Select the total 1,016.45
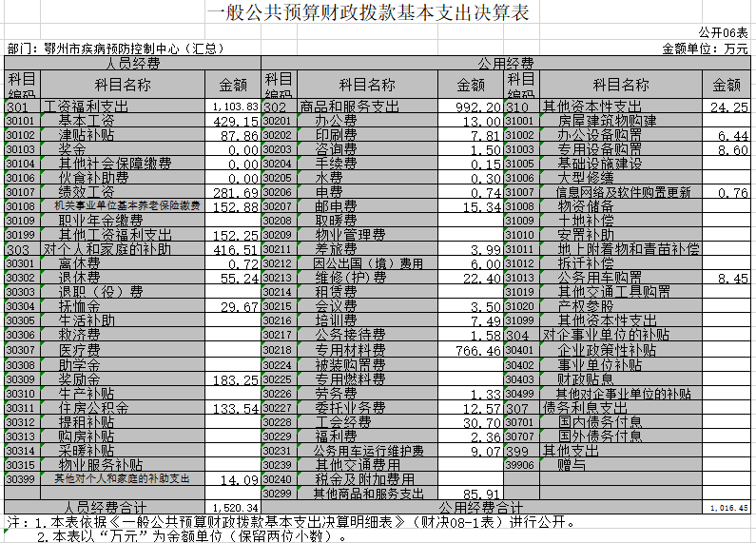This screenshot has width=756, height=543. coord(727,507)
